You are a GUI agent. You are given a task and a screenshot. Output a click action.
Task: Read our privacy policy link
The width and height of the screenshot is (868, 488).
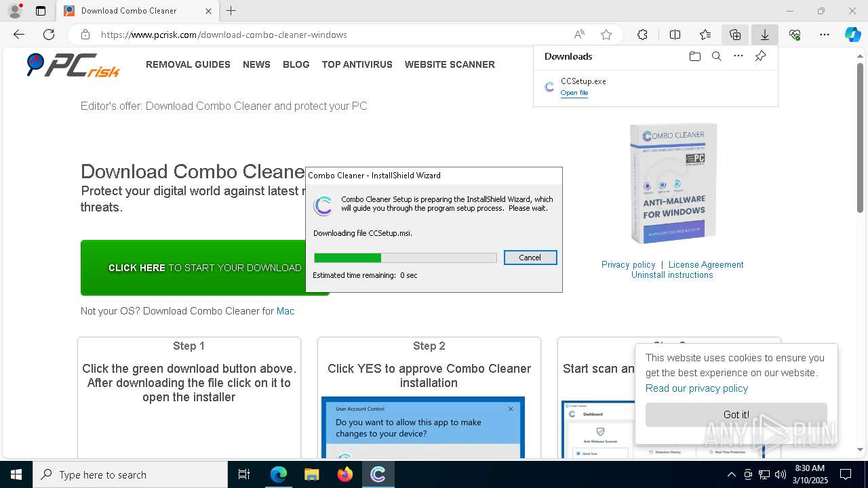point(696,388)
